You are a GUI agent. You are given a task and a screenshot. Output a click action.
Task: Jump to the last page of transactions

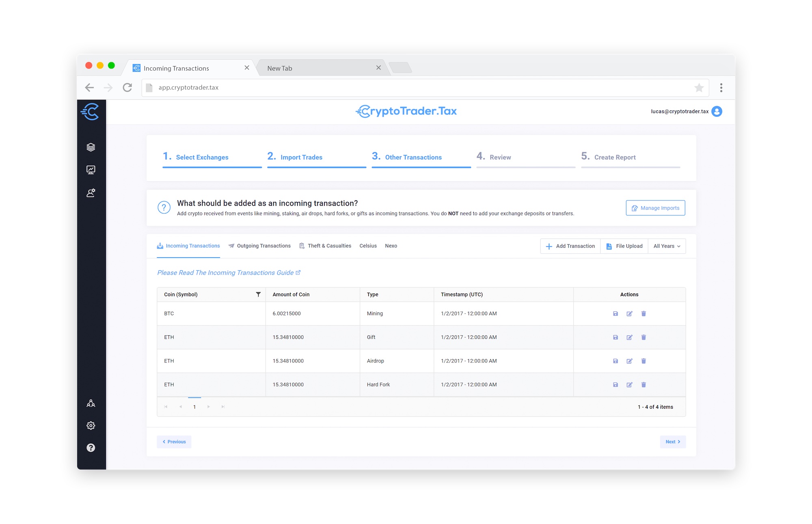pos(222,406)
